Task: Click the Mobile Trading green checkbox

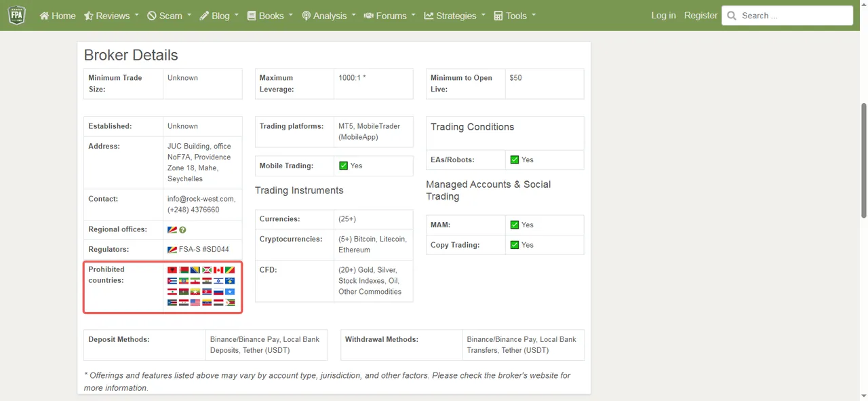Action: pyautogui.click(x=343, y=166)
